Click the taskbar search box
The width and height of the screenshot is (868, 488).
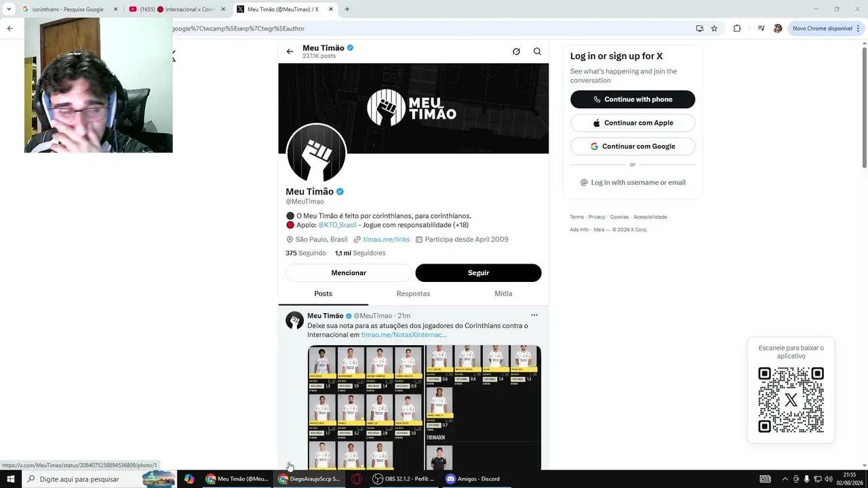(99, 479)
